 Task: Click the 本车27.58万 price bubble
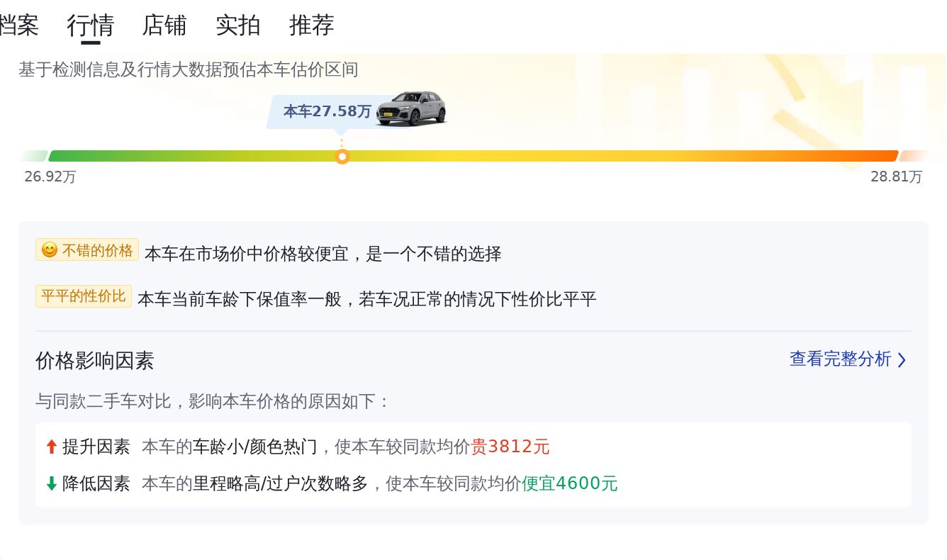(327, 111)
